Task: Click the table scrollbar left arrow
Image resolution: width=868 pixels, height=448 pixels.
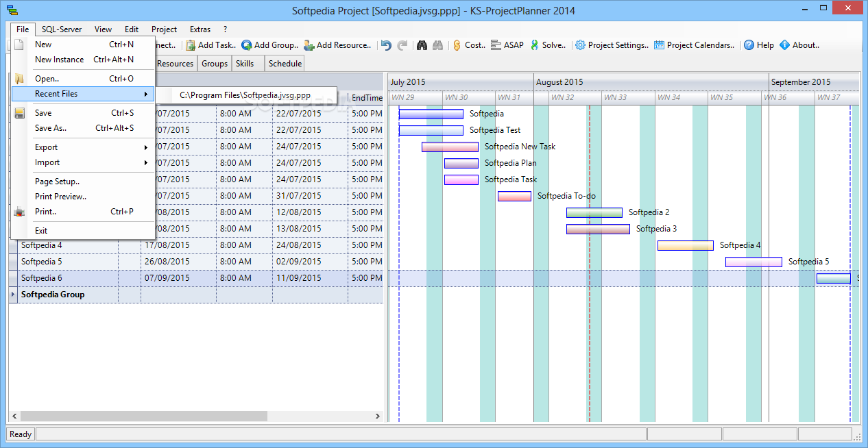Action: point(14,416)
